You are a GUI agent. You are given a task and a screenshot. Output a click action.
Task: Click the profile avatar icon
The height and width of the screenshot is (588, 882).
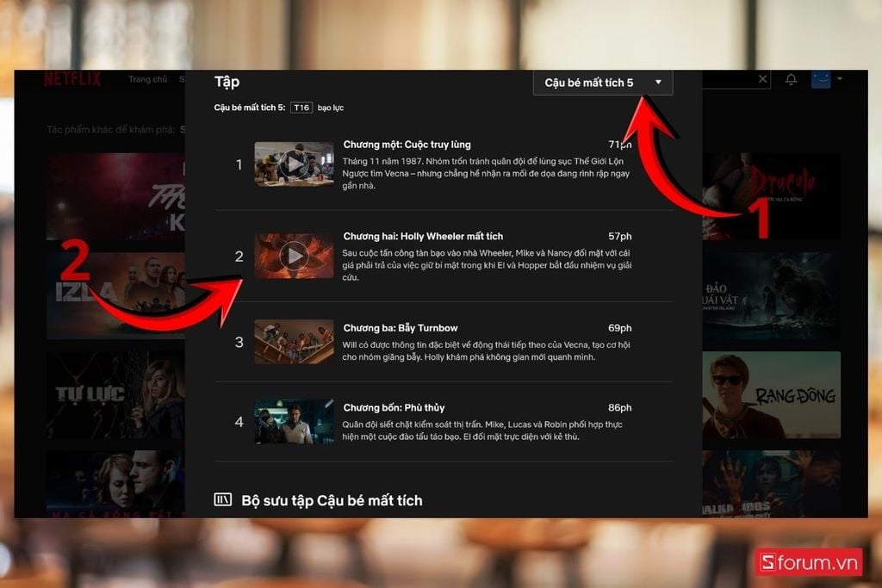coord(820,78)
